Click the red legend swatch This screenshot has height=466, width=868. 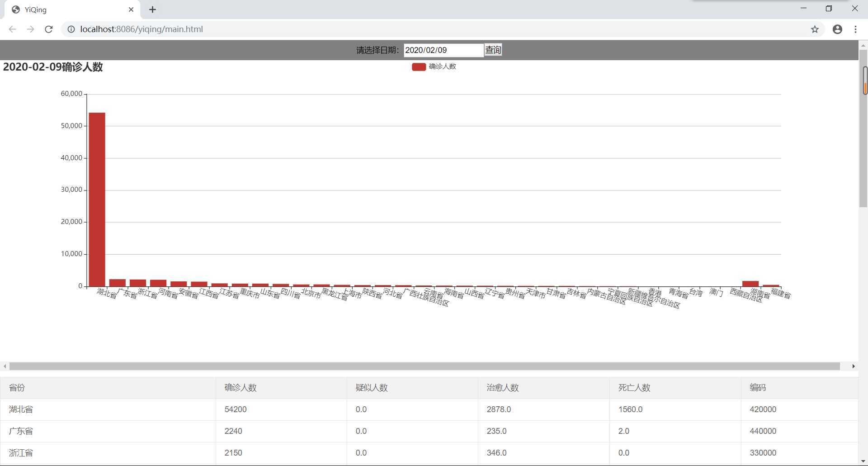419,67
